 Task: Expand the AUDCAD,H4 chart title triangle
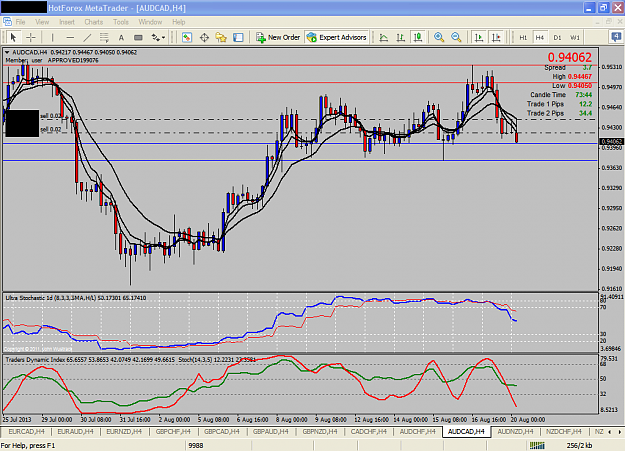(x=7, y=52)
